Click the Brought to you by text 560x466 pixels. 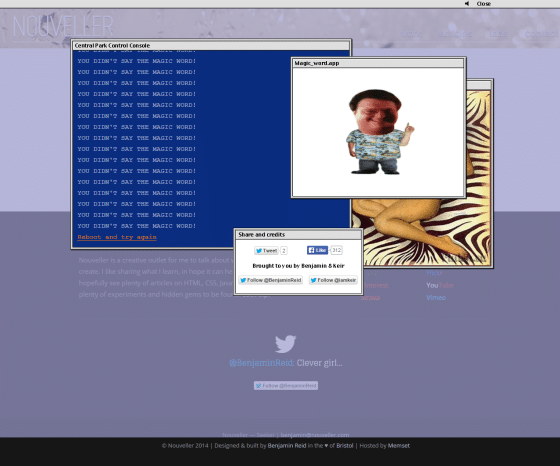pyautogui.click(x=298, y=266)
